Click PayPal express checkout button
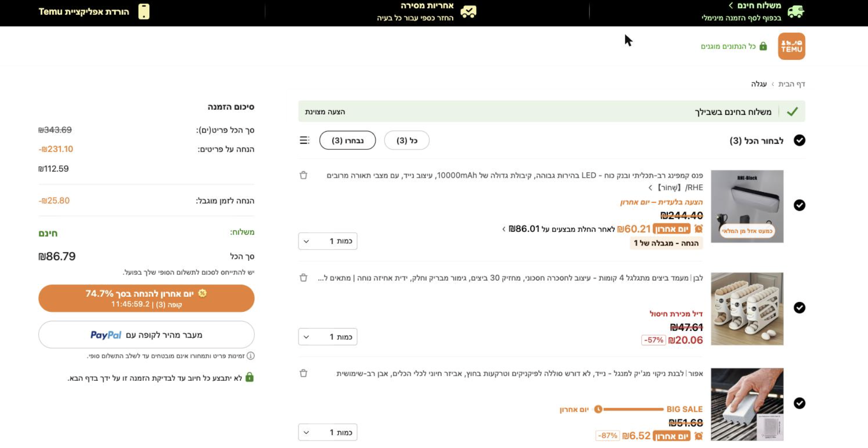 pos(146,335)
